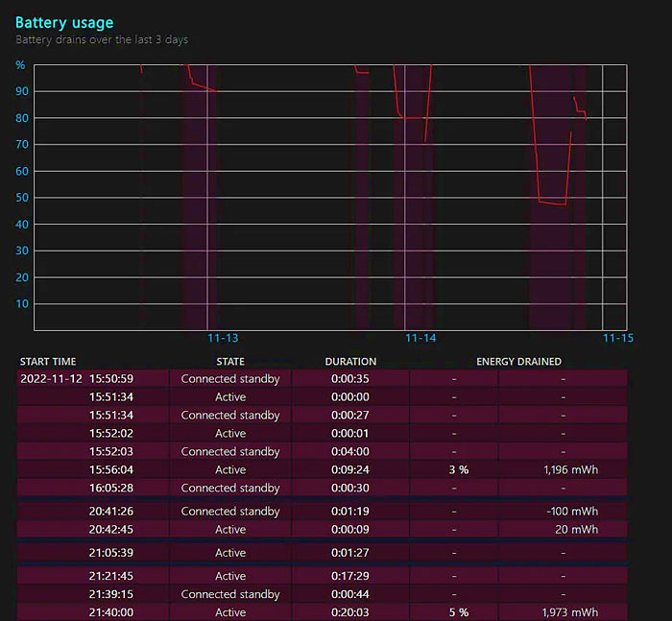The height and width of the screenshot is (621, 672).
Task: Click the 21:05:39 start time cell
Action: tap(111, 553)
